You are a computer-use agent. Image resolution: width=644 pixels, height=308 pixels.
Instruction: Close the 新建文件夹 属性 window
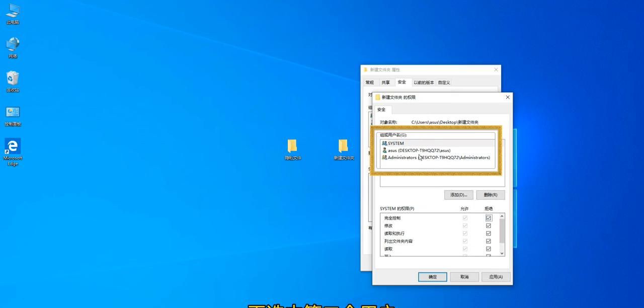click(496, 69)
